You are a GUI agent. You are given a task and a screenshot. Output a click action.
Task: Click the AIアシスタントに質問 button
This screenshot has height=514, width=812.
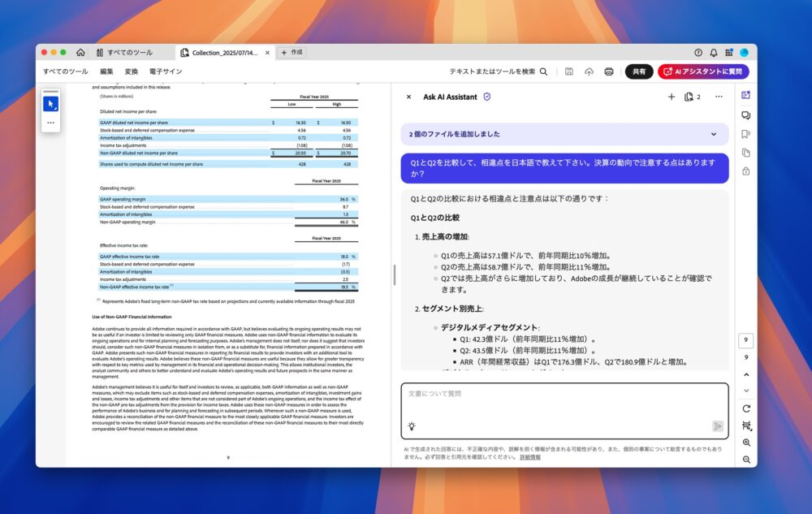click(703, 71)
